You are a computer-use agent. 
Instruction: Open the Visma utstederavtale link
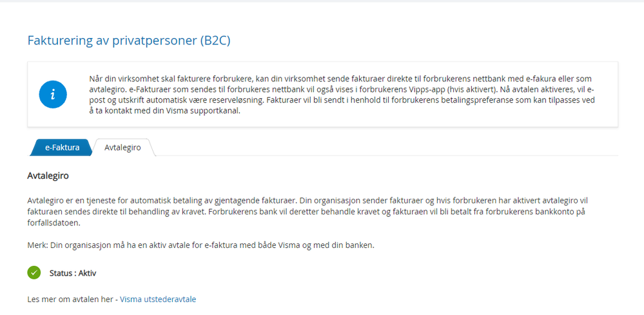pos(158,300)
